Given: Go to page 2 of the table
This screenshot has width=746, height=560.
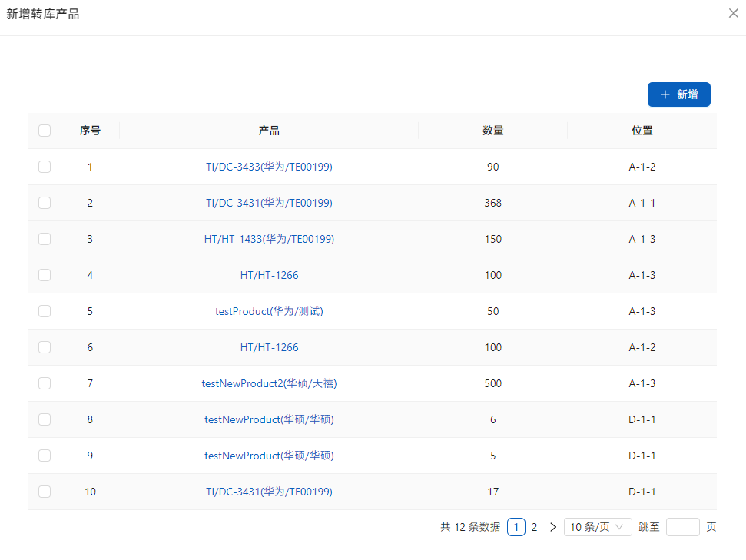Looking at the screenshot, I should click(x=534, y=527).
